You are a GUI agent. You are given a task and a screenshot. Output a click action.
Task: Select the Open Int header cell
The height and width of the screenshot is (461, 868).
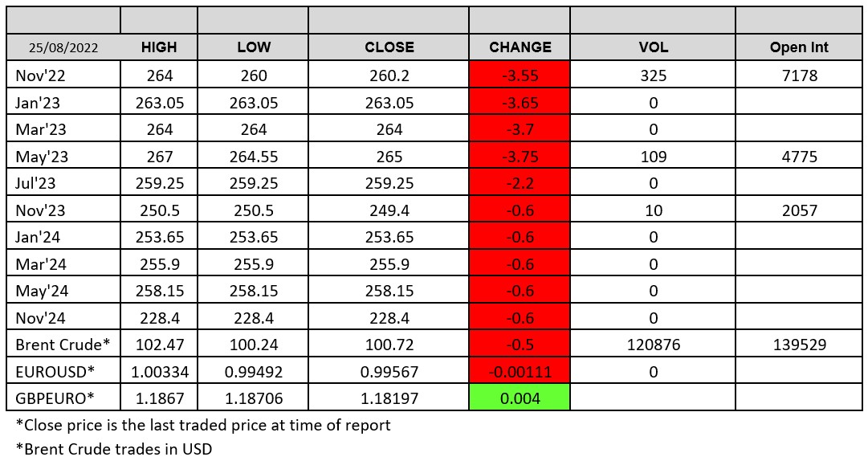[x=799, y=47]
